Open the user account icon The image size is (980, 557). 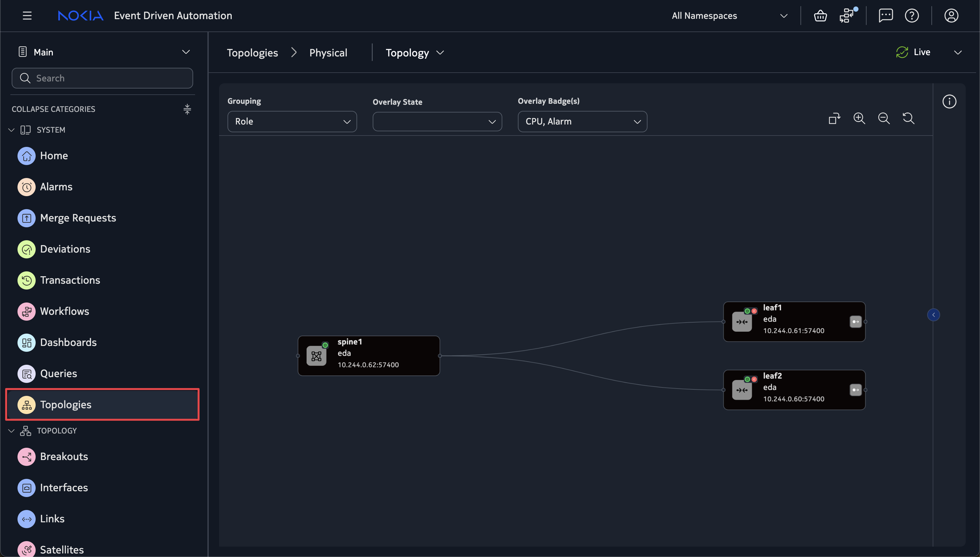(951, 16)
